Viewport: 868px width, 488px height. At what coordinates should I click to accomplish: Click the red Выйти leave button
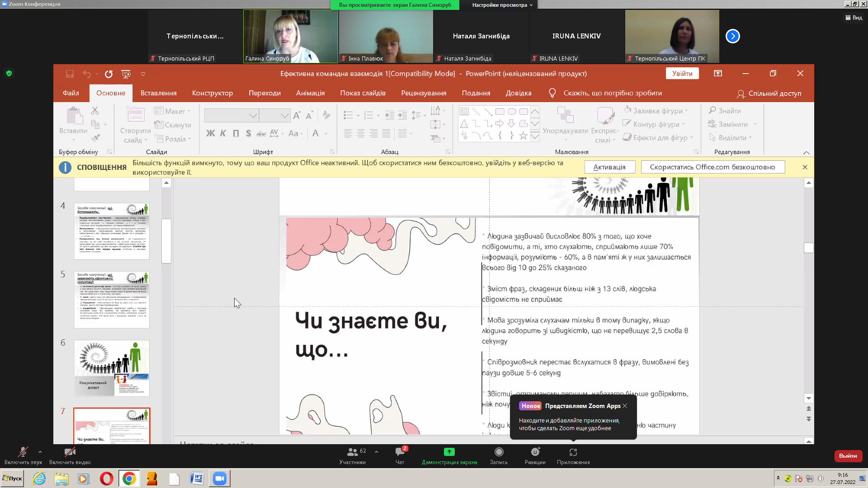(848, 456)
